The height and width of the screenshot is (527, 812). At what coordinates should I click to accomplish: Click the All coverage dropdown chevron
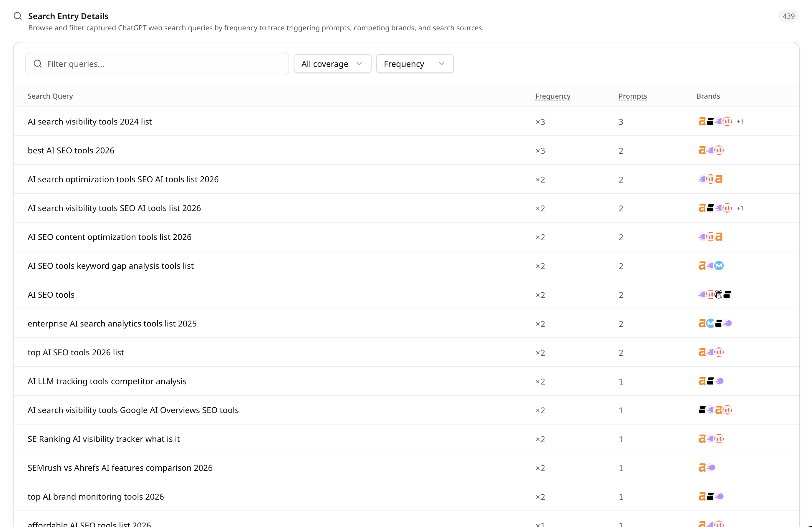[359, 64]
